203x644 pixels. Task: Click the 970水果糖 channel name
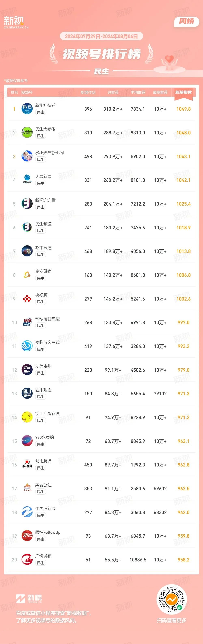click(44, 437)
